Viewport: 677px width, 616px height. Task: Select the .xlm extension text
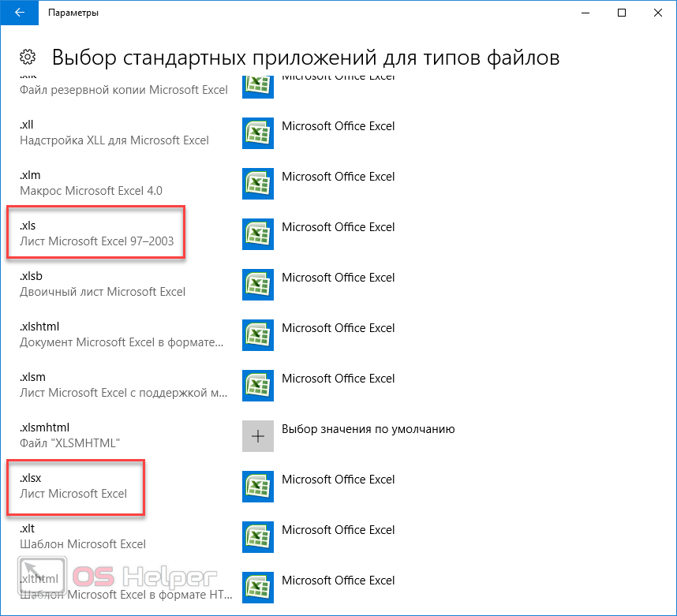pos(30,175)
